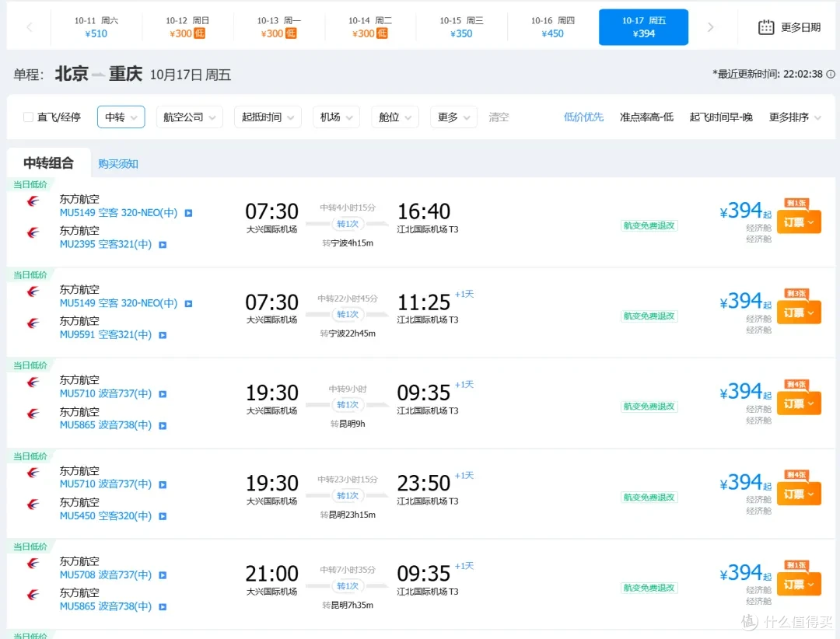Open flight MU9591 空客321 link
The width and height of the screenshot is (840, 639).
point(106,335)
